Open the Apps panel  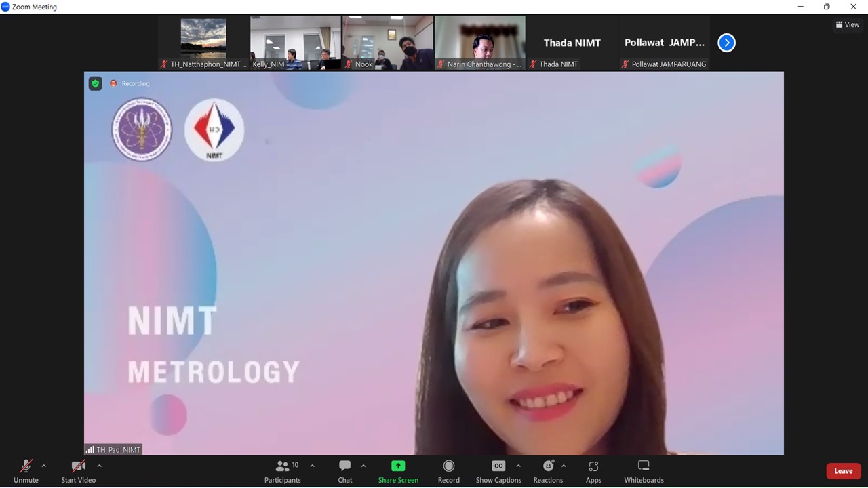593,471
